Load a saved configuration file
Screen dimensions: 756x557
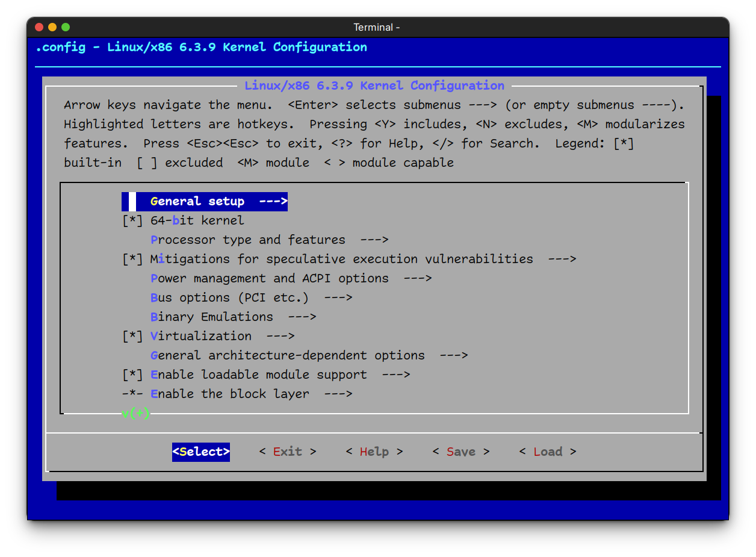(547, 451)
